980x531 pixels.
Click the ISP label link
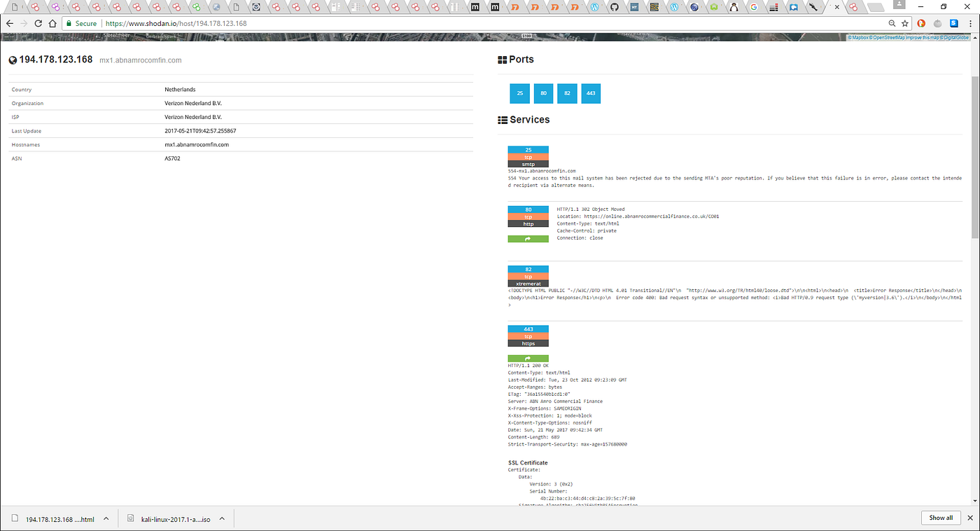point(15,117)
